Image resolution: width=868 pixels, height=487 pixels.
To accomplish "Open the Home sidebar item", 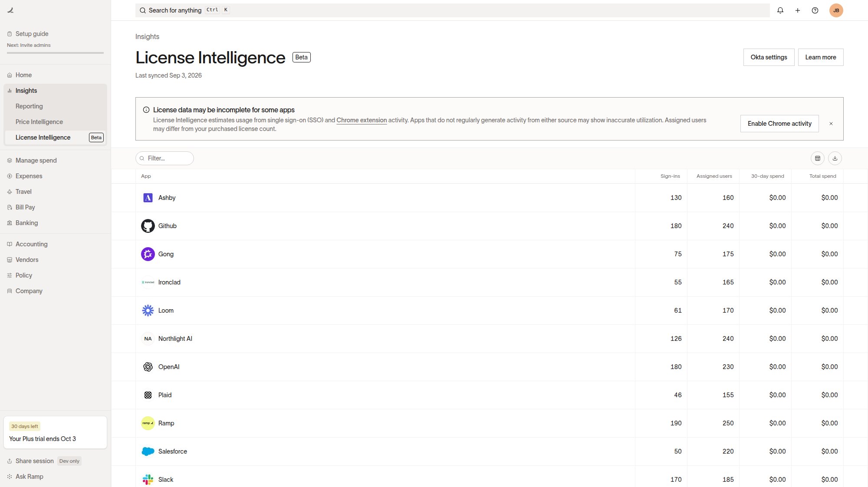I will [55, 75].
